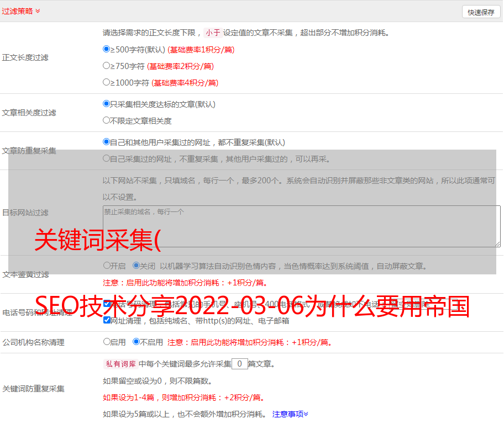Click the 正文长度过滤 row label
Image resolution: width=504 pixels, height=424 pixels.
click(25, 57)
